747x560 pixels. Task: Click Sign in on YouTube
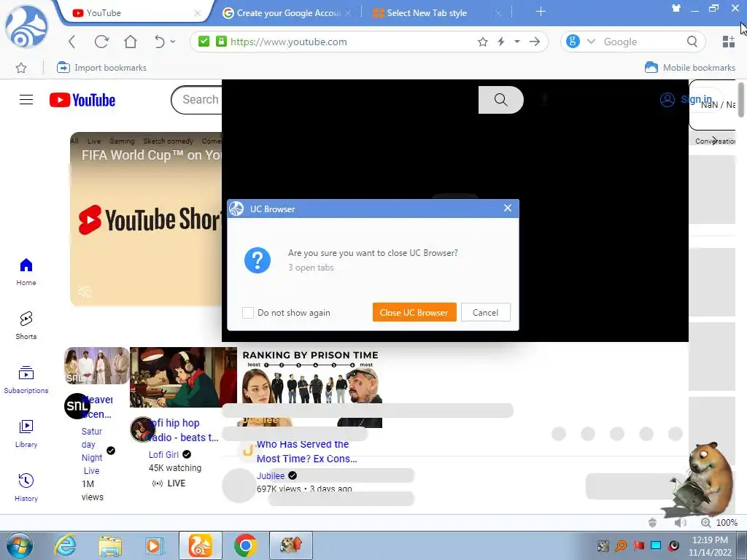coord(686,99)
